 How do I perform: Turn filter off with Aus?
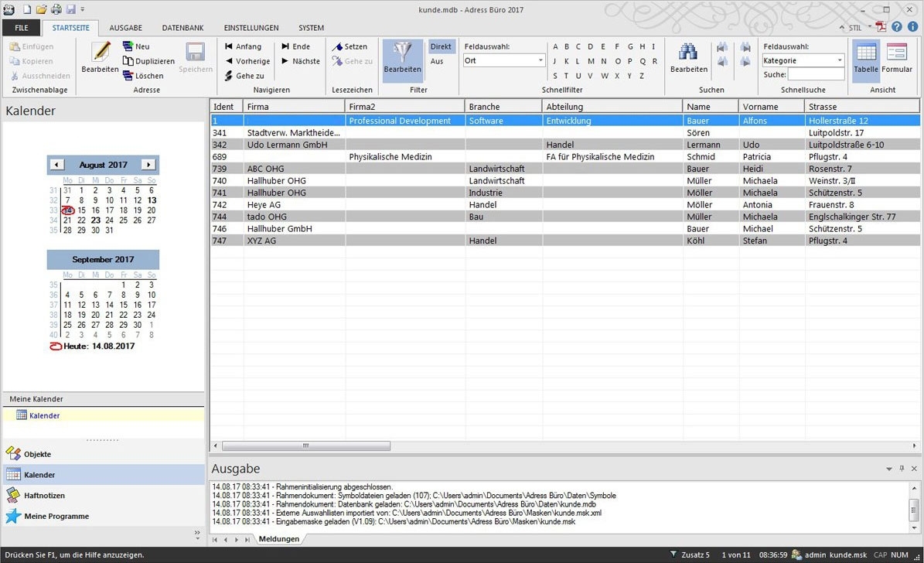[x=437, y=61]
